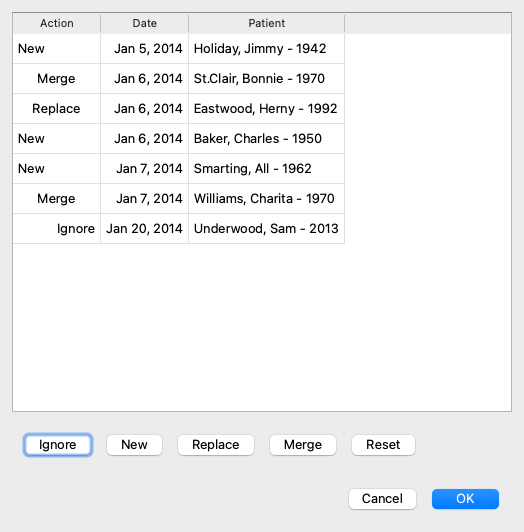The image size is (524, 532).
Task: Select the St.Clair, Bonnie - 1970 row
Action: (x=179, y=79)
